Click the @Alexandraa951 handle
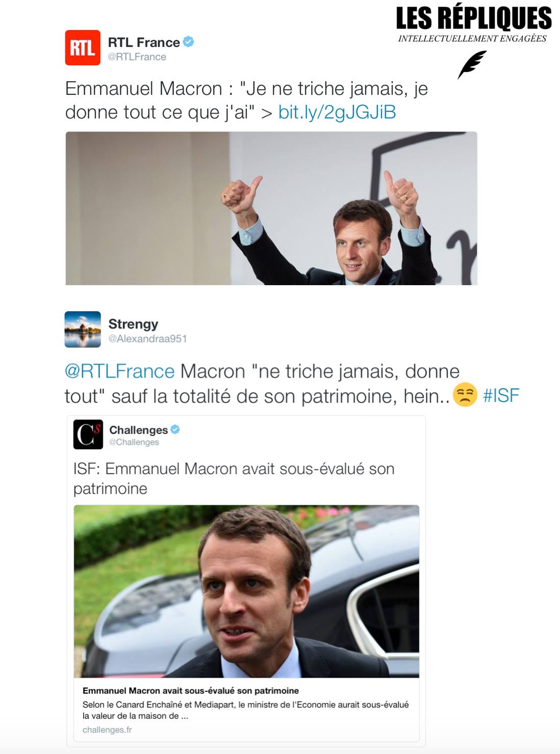 pos(147,339)
